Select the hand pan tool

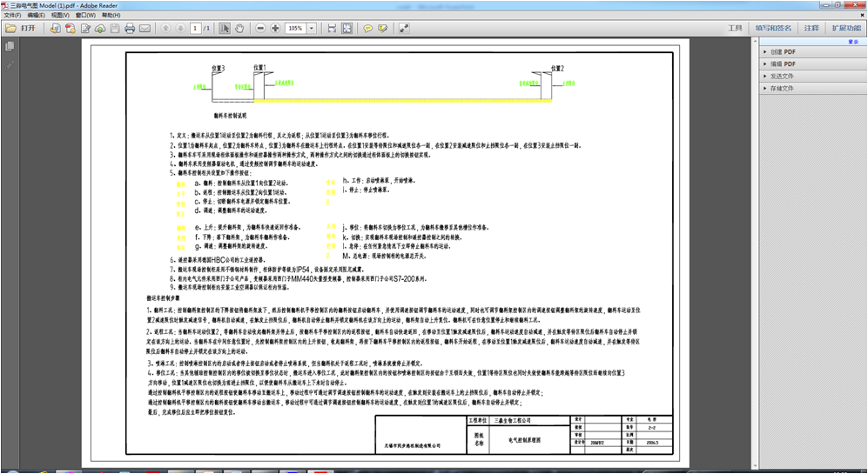click(239, 29)
